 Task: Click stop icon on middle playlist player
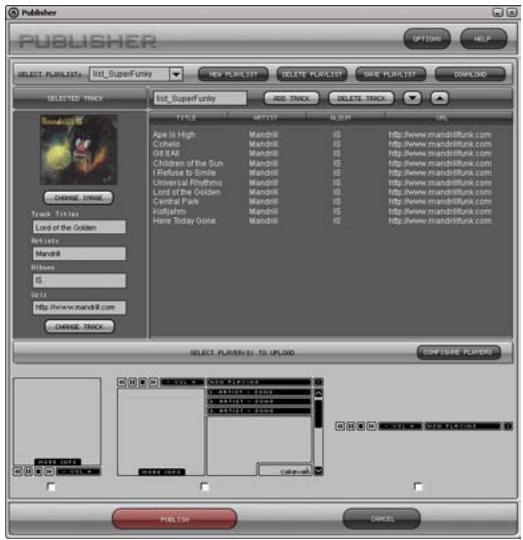143,382
